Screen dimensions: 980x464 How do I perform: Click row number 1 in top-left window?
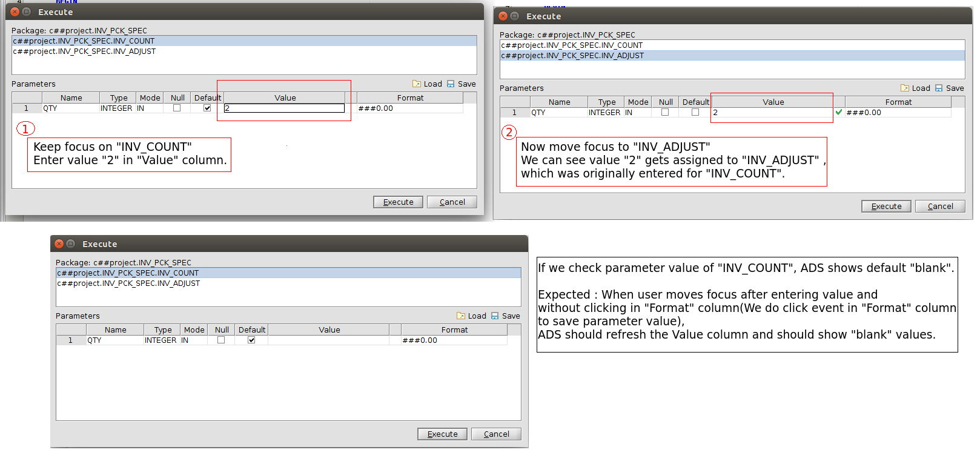[x=27, y=108]
